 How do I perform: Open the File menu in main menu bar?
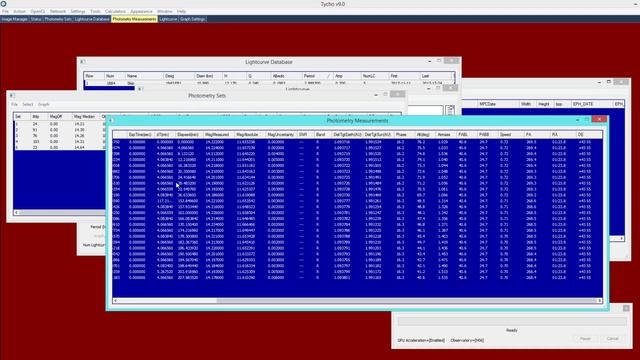pyautogui.click(x=5, y=11)
